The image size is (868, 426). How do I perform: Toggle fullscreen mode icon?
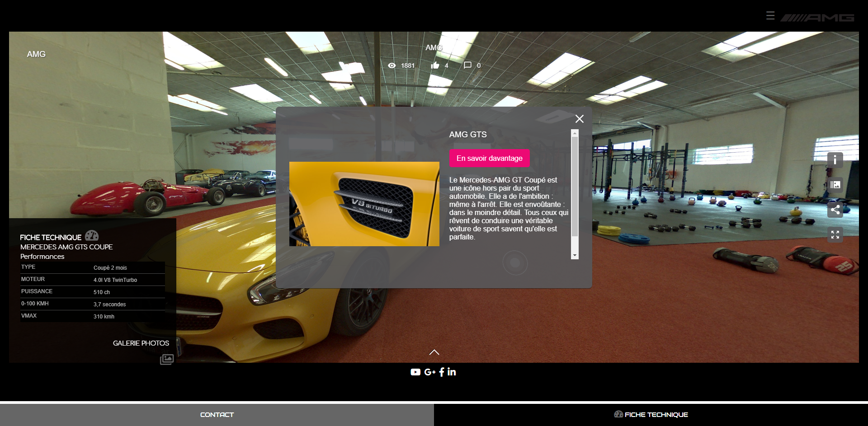pyautogui.click(x=835, y=235)
